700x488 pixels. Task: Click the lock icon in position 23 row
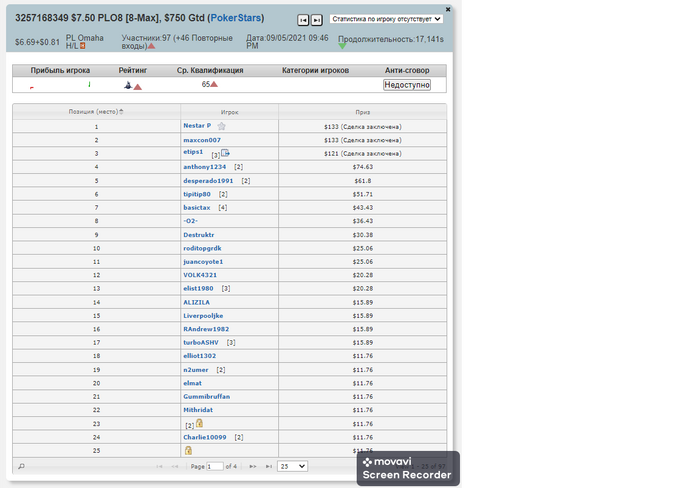coord(200,422)
